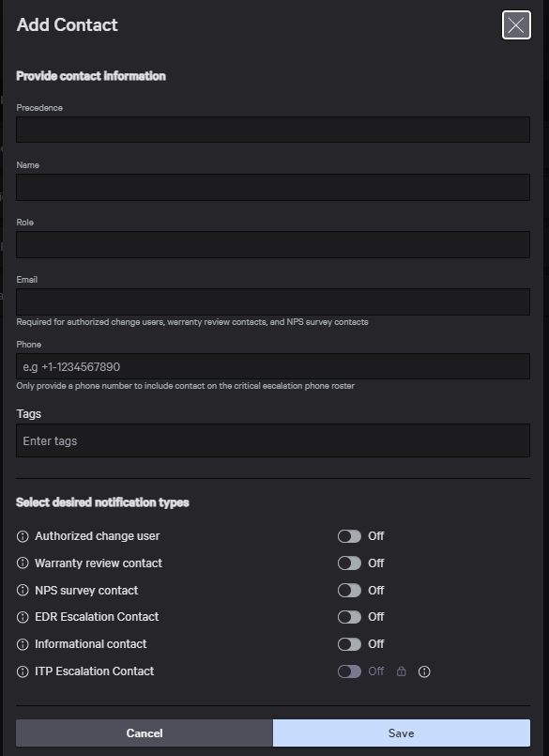The height and width of the screenshot is (756, 549).
Task: Click info icon right of the lock icon
Action: (x=424, y=671)
